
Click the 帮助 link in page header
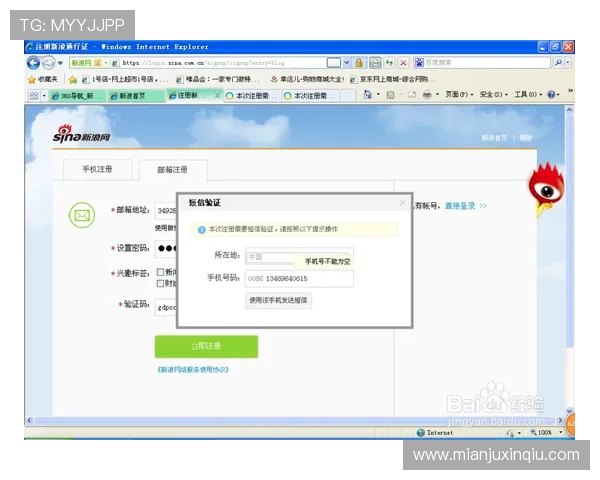tap(525, 138)
